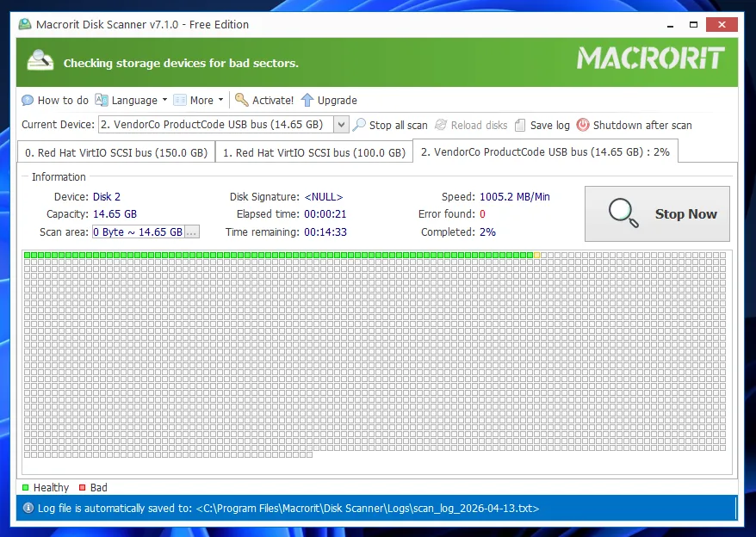
Task: Open the Current Device dropdown arrow
Action: (341, 125)
